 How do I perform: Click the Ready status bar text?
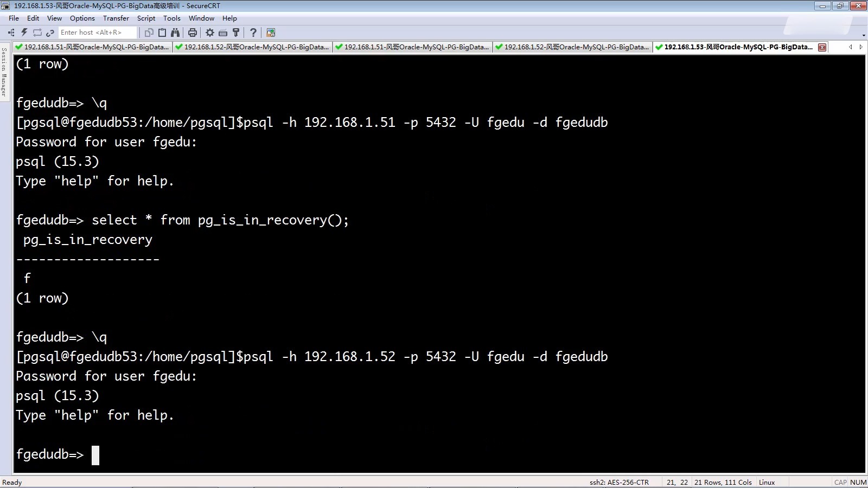(x=12, y=482)
